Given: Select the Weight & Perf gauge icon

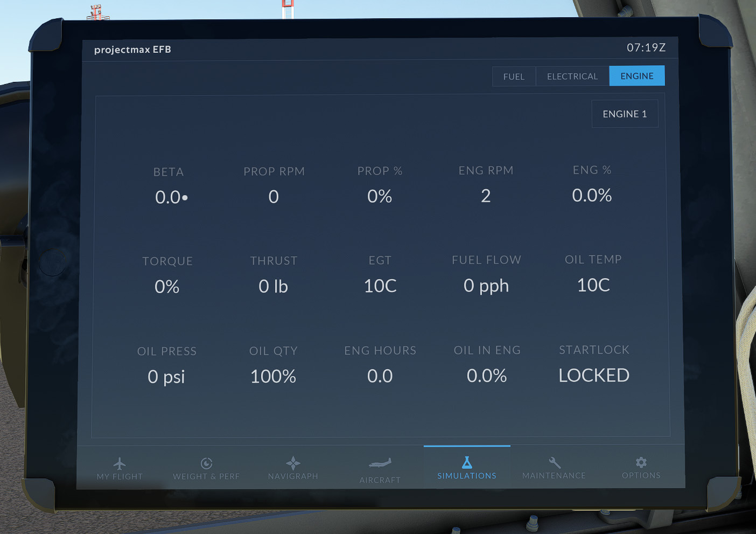Looking at the screenshot, I should pyautogui.click(x=206, y=463).
